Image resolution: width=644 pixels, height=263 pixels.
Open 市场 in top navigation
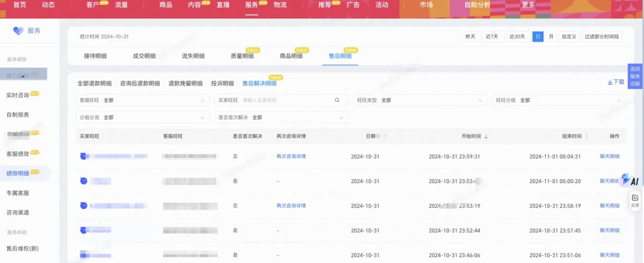(x=426, y=5)
